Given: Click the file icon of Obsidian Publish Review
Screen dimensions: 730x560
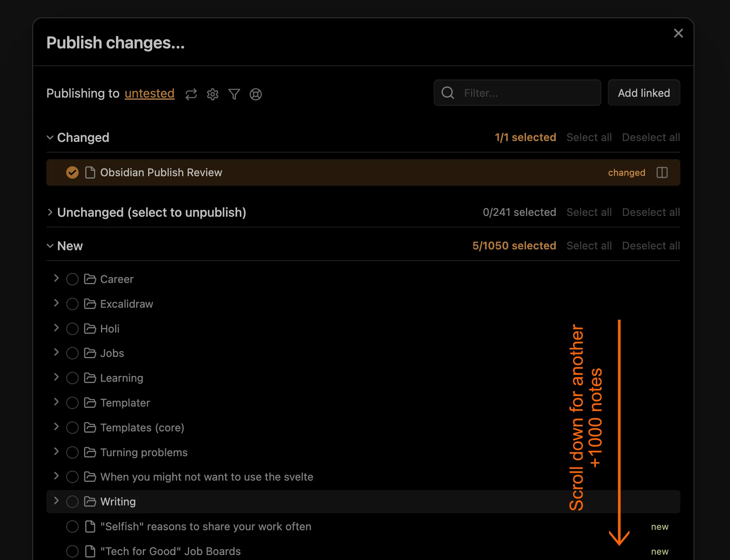Looking at the screenshot, I should (90, 172).
